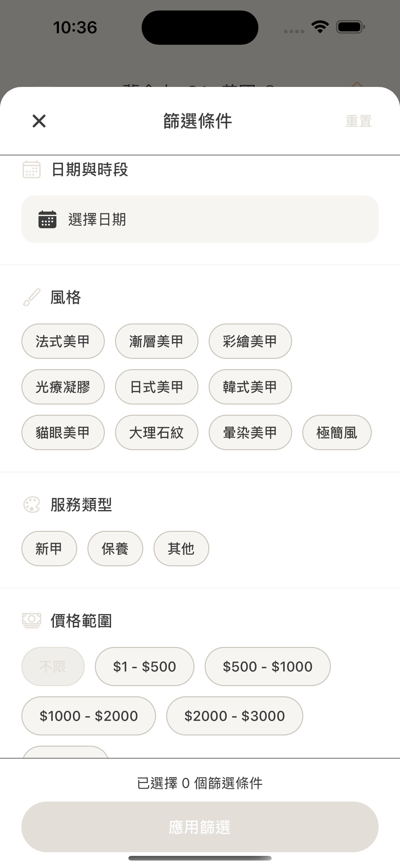
Task: Toggle the 極簡風 style chip
Action: pos(337,432)
